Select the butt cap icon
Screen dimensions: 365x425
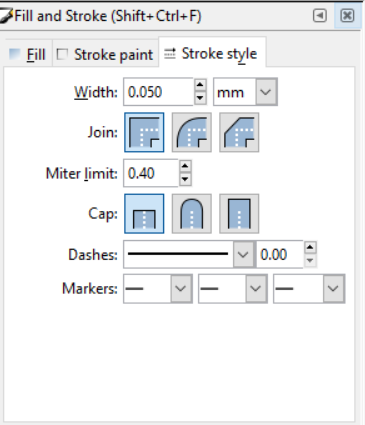(x=144, y=214)
